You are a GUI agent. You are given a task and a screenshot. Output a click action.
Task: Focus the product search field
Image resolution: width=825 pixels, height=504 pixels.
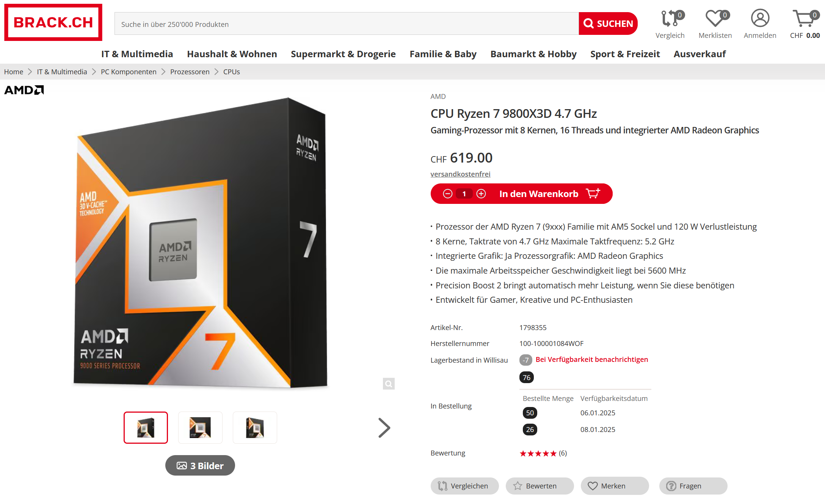click(x=347, y=24)
